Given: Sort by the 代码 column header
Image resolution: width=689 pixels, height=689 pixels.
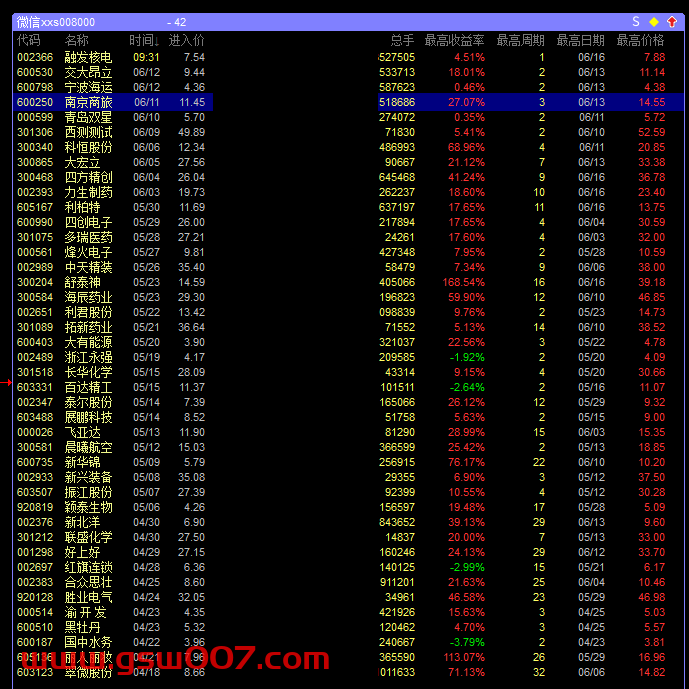Looking at the screenshot, I should 29,40.
